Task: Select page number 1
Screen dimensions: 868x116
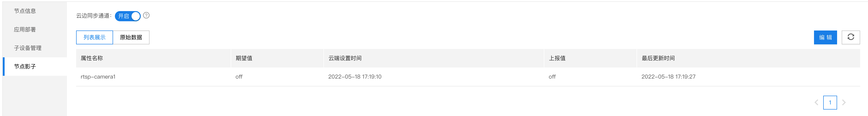Action: coord(830,103)
